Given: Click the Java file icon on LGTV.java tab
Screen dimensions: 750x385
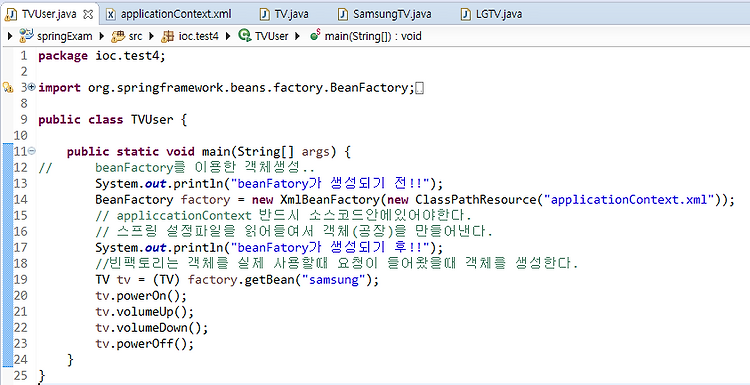Looking at the screenshot, I should click(x=466, y=14).
